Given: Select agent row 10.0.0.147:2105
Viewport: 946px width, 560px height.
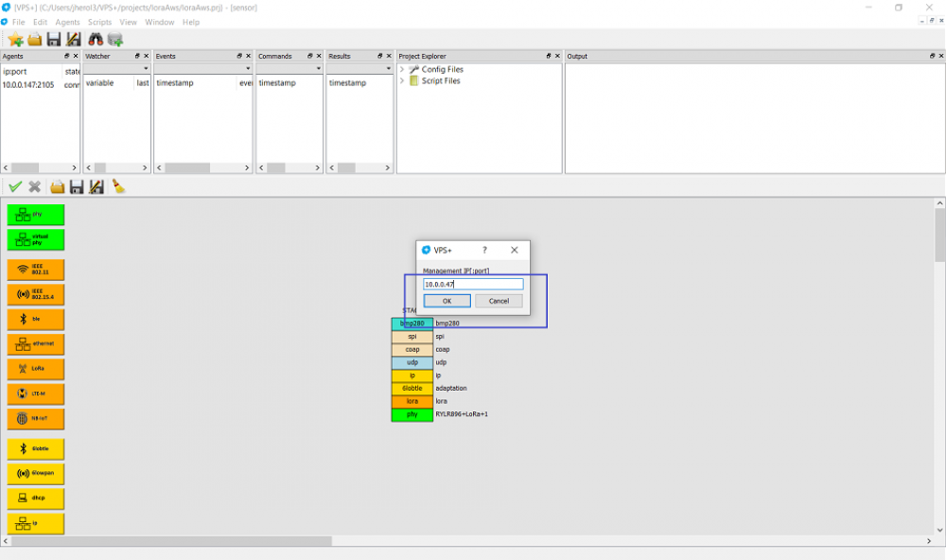Looking at the screenshot, I should tap(40, 85).
